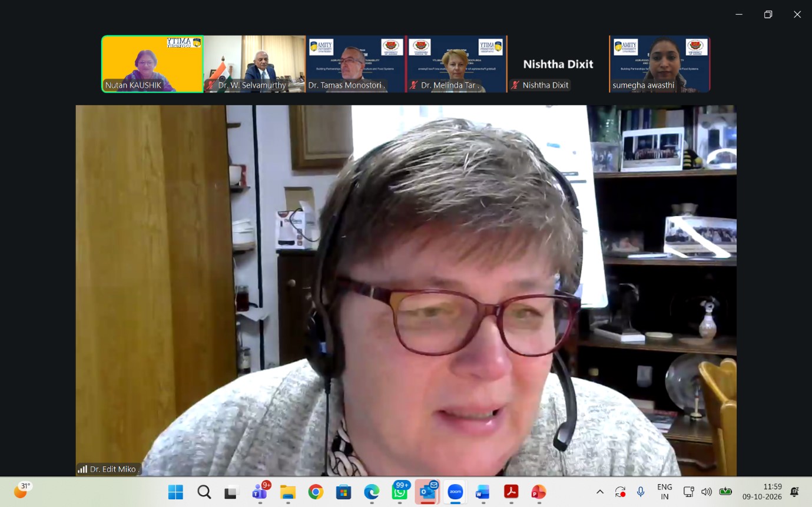This screenshot has width=812, height=507.
Task: Select Nutan KAUSHIK's video thumbnail
Action: [x=153, y=64]
